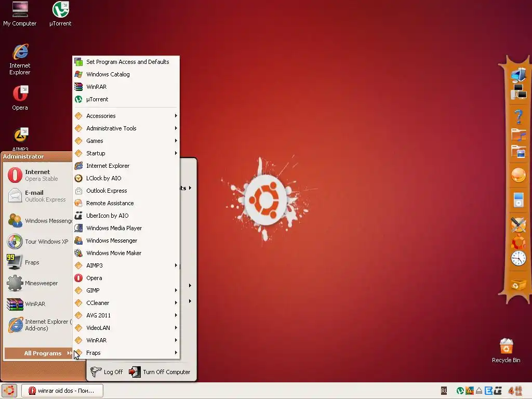Open LClock by AIO
Viewport: 532px width, 399px height.
coord(126,178)
